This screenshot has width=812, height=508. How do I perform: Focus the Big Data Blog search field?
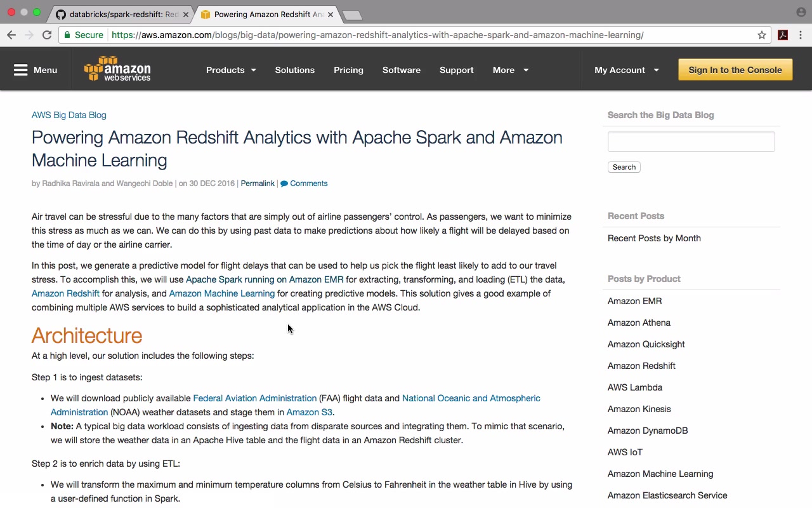(x=691, y=142)
